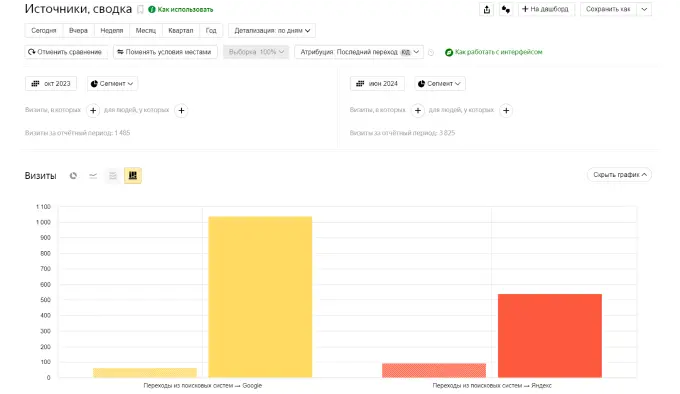Add people condition plus for июн 2024 segment
Viewport: 680px width, 394px height.
[506, 111]
